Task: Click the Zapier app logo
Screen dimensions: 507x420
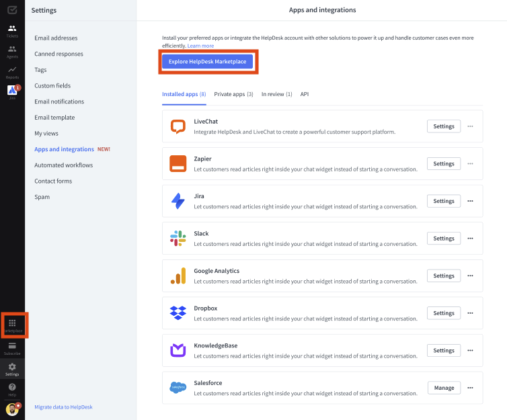Action: click(178, 163)
